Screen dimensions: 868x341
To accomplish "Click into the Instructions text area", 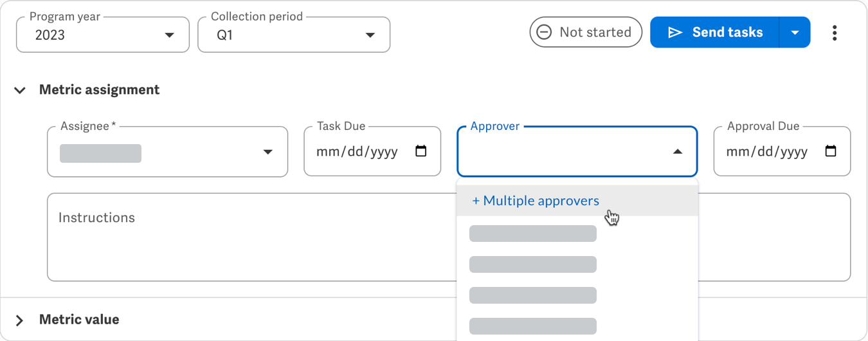I will 251,237.
